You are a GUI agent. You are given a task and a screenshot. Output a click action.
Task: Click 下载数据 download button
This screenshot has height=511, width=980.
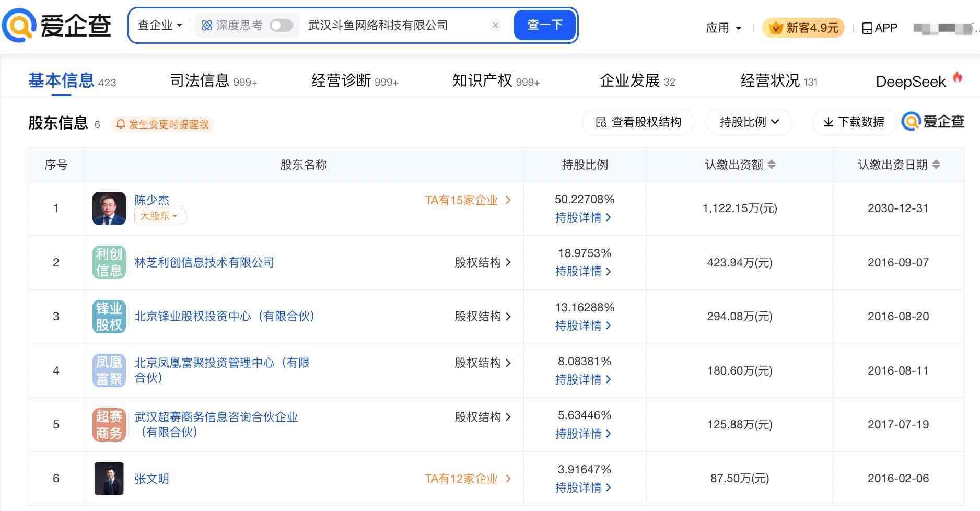pyautogui.click(x=854, y=122)
